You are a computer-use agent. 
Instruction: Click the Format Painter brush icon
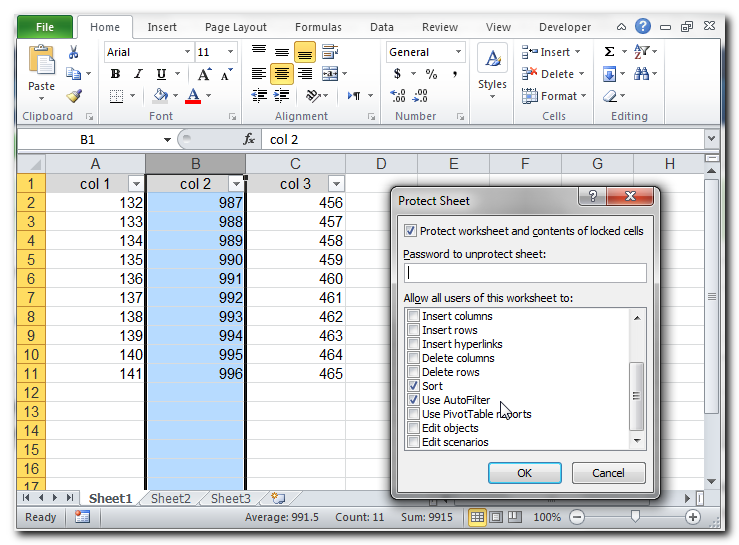click(74, 96)
